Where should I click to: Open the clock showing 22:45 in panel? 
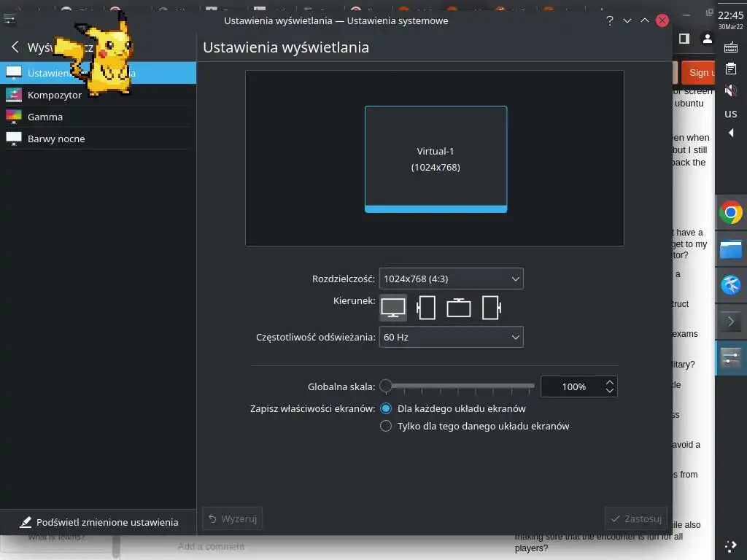[x=731, y=20]
